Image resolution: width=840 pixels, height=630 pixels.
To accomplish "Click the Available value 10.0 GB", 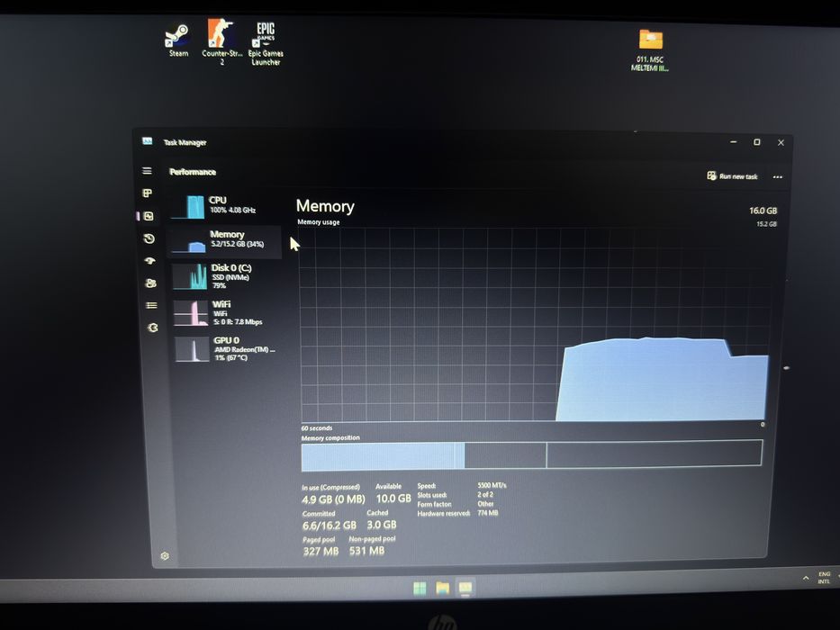I will (393, 499).
